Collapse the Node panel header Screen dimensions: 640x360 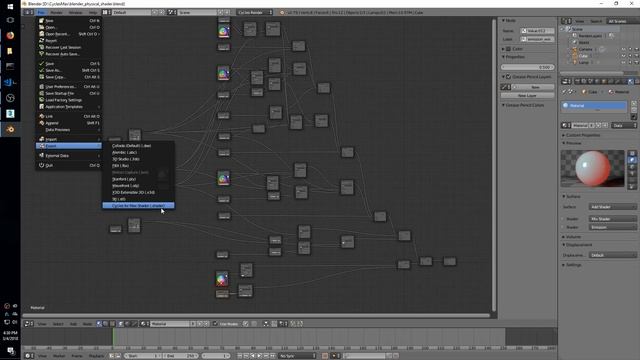[x=509, y=20]
